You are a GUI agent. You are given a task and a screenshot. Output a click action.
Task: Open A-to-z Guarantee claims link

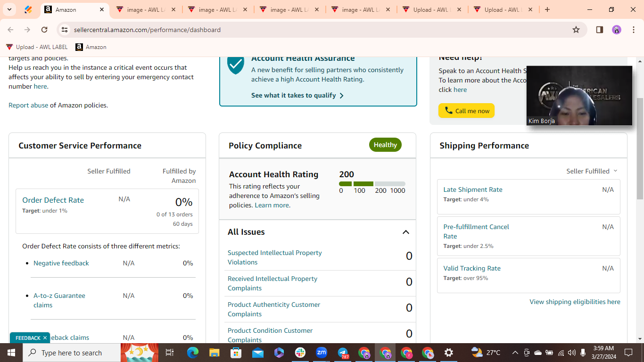point(59,300)
